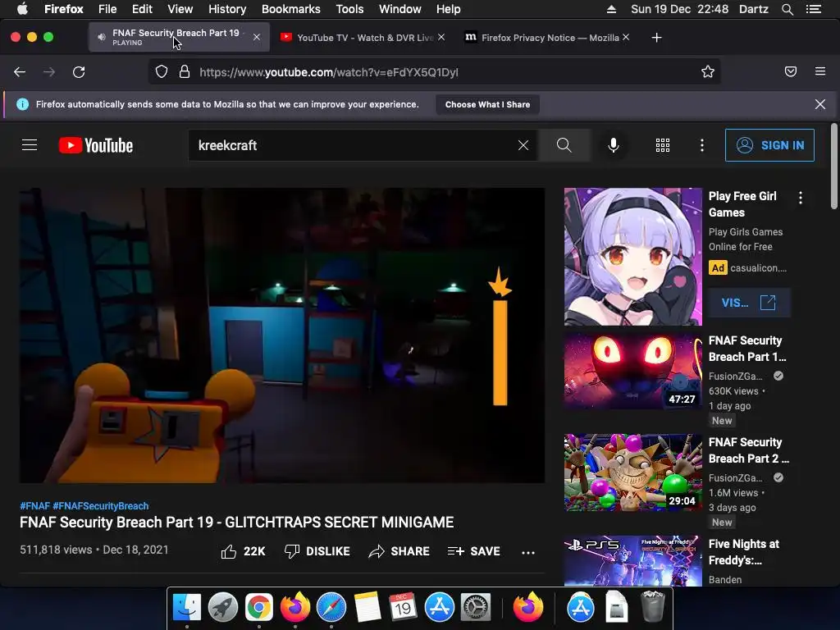Image resolution: width=840 pixels, height=630 pixels.
Task: Clear the kreekcraft search text
Action: [x=523, y=145]
